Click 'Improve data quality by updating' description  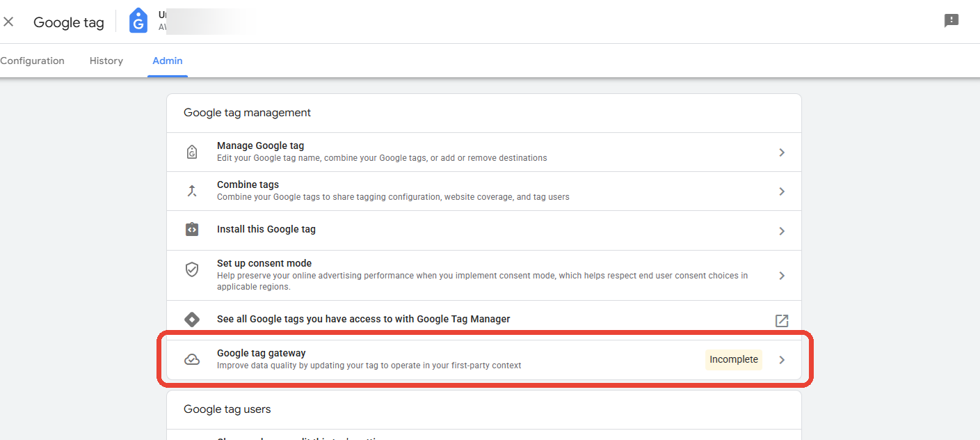tap(369, 366)
